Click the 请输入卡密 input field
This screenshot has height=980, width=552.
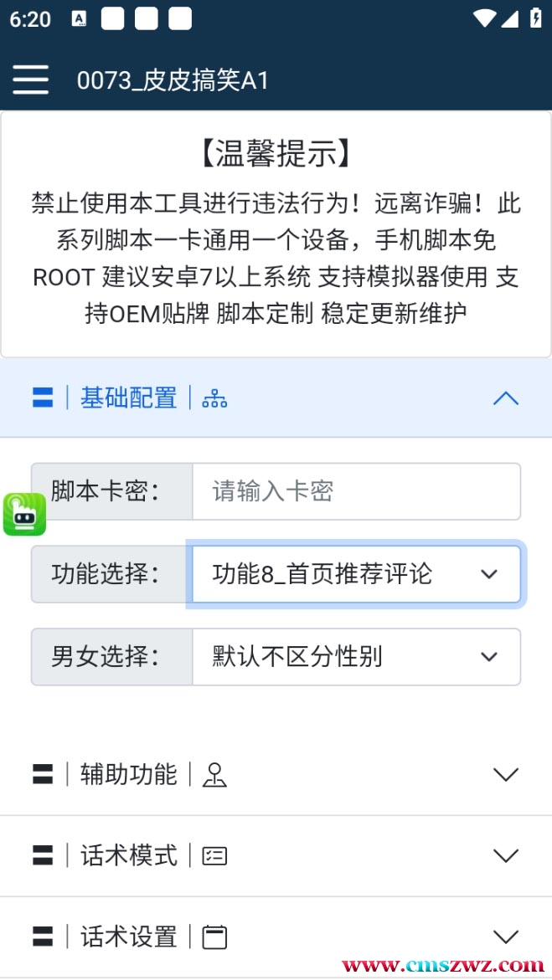point(356,491)
